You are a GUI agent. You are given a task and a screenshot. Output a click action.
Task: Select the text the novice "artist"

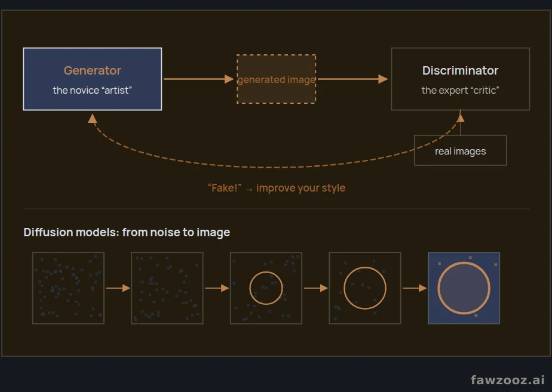coord(92,90)
